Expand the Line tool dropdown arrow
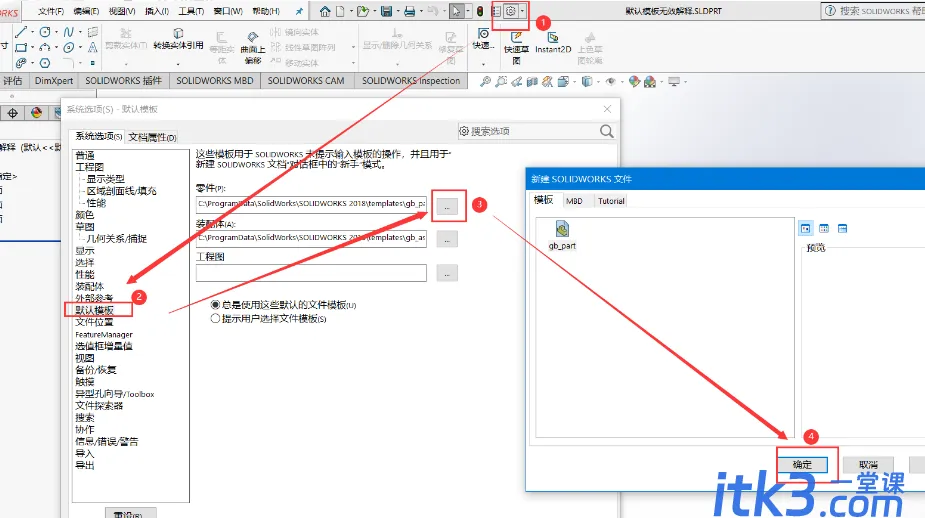This screenshot has height=518, width=925. tap(32, 32)
